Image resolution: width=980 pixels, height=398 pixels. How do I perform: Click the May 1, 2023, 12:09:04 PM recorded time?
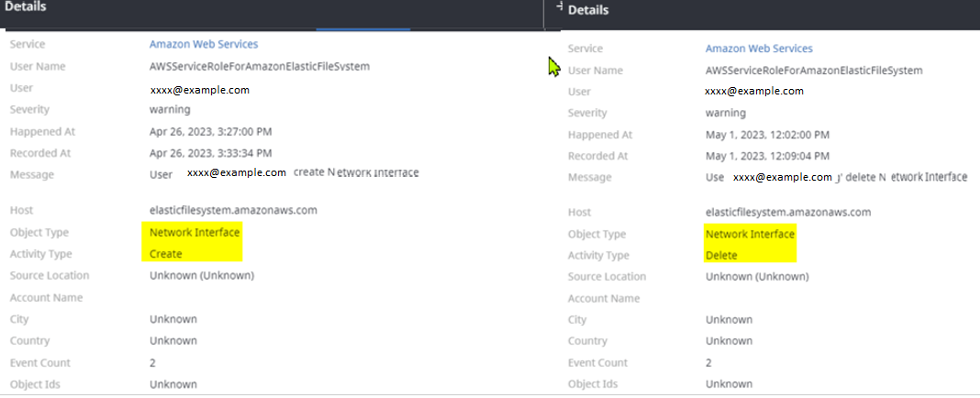767,156
